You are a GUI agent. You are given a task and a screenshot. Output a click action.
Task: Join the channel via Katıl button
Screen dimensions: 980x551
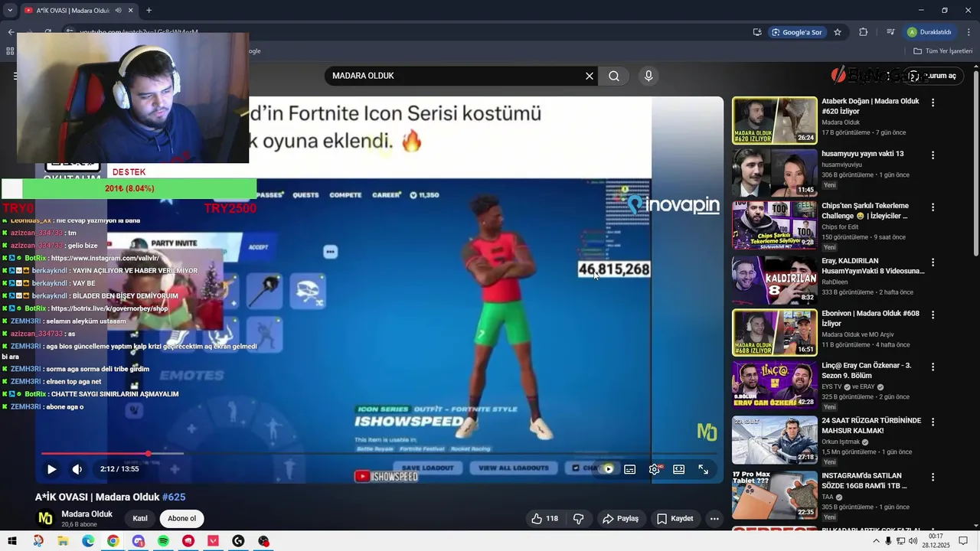(140, 519)
